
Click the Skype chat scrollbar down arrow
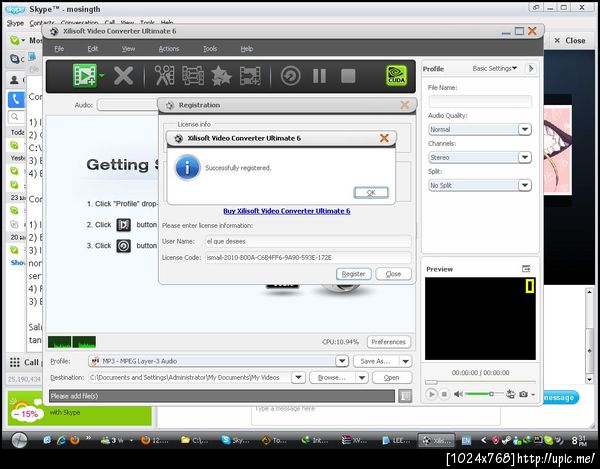pyautogui.click(x=589, y=379)
